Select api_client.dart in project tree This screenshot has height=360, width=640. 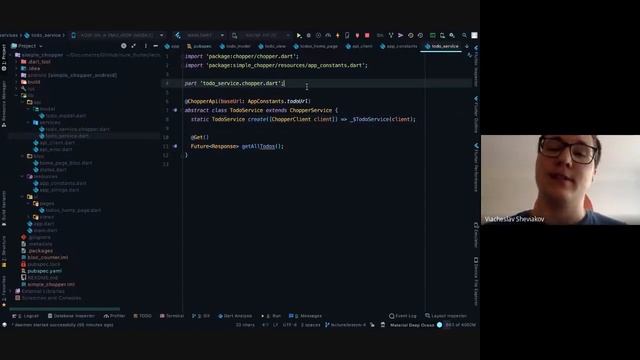click(54, 143)
